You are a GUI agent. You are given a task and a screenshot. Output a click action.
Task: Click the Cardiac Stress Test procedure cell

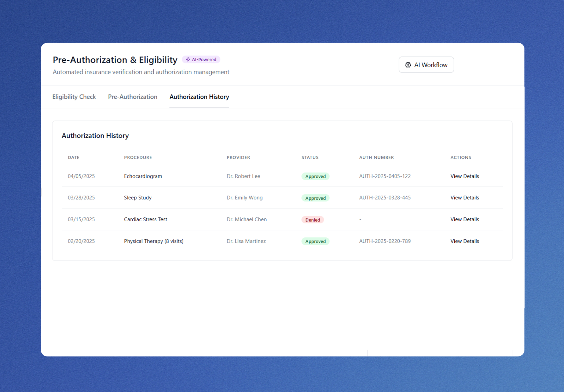point(146,219)
